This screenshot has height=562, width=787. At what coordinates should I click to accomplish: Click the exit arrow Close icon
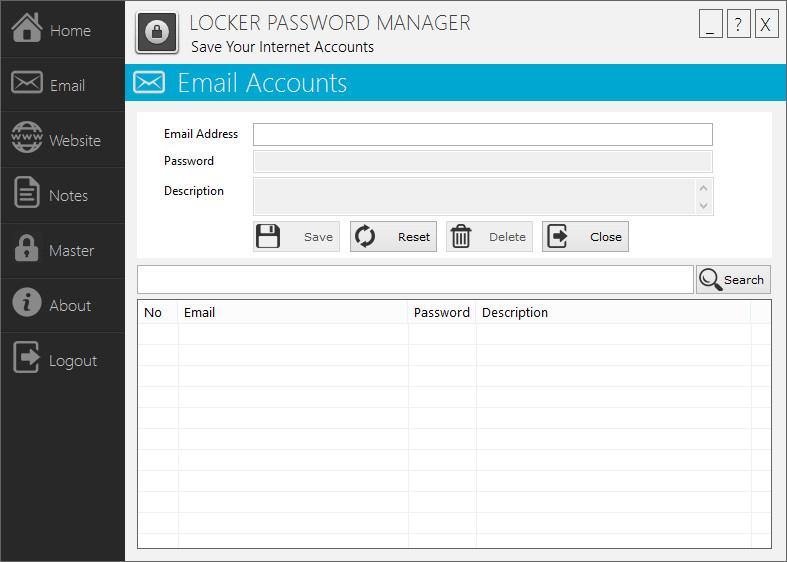[x=557, y=236]
